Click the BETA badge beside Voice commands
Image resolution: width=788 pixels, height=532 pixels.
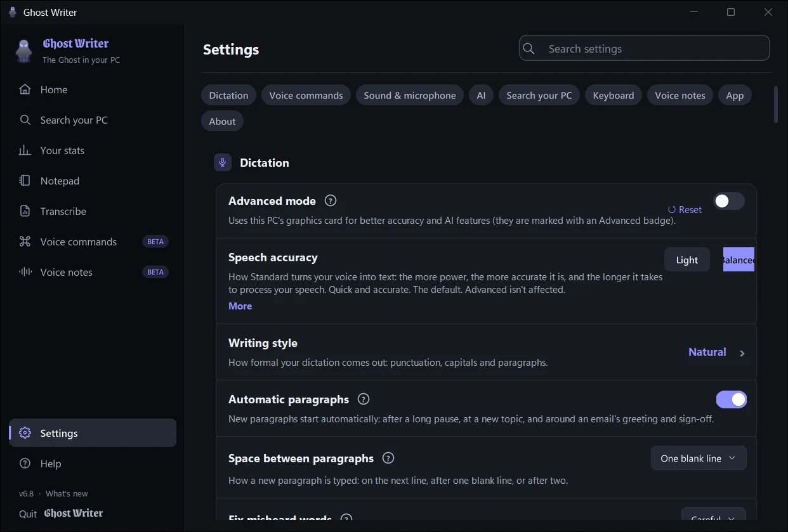pos(155,242)
